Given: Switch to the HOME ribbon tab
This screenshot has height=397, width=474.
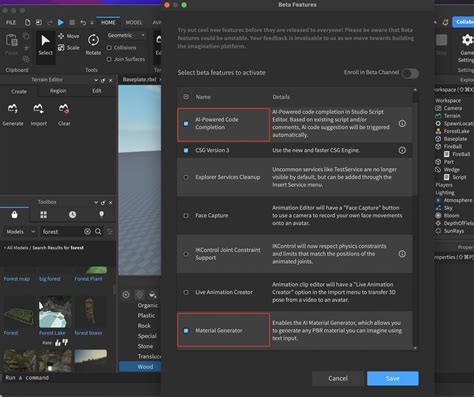Looking at the screenshot, I should tap(108, 22).
